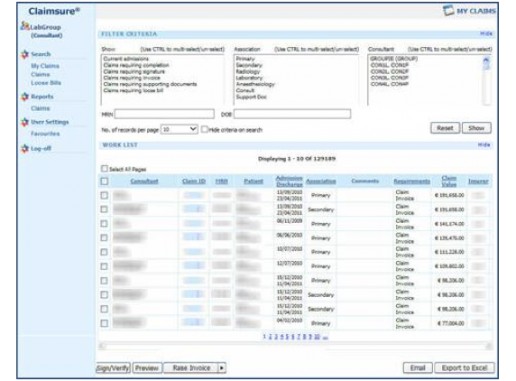Open Favourites under User Settings

tap(45, 134)
